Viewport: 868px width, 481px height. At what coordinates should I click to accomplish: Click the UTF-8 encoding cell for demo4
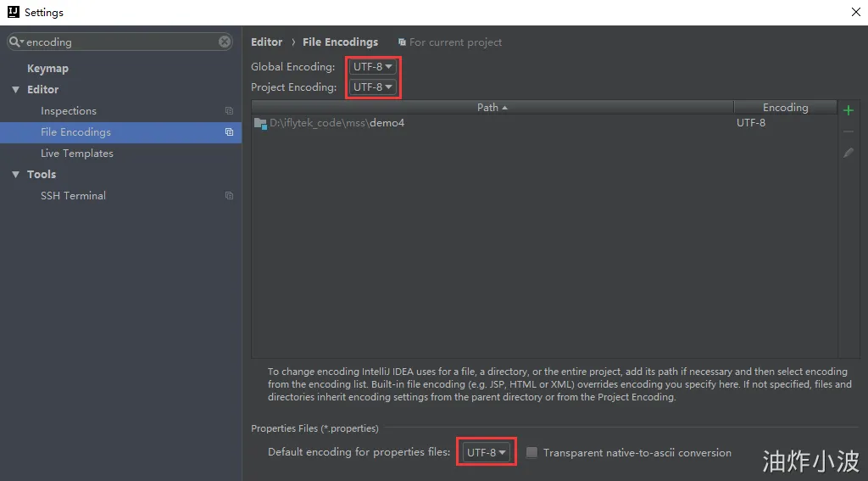click(751, 123)
